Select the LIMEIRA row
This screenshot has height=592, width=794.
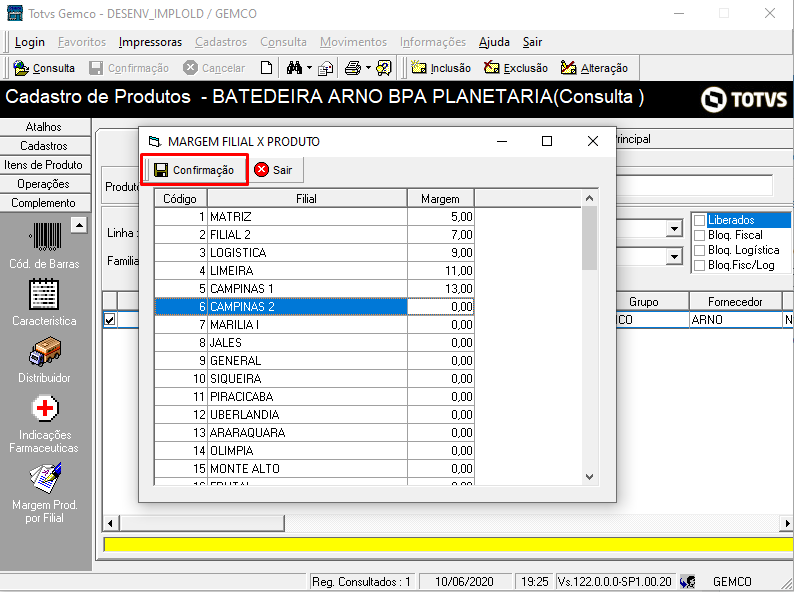click(x=314, y=270)
